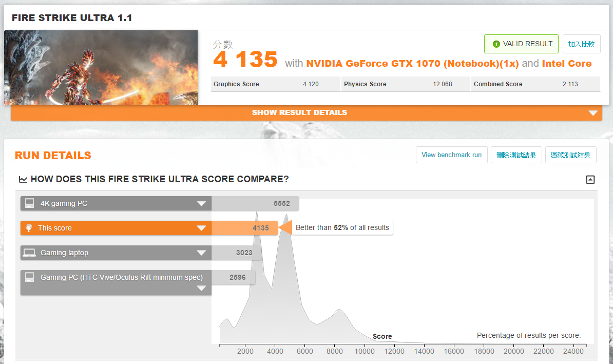The image size is (613, 364).
Task: Click the chart icon beside score compare heading
Action: [23, 179]
